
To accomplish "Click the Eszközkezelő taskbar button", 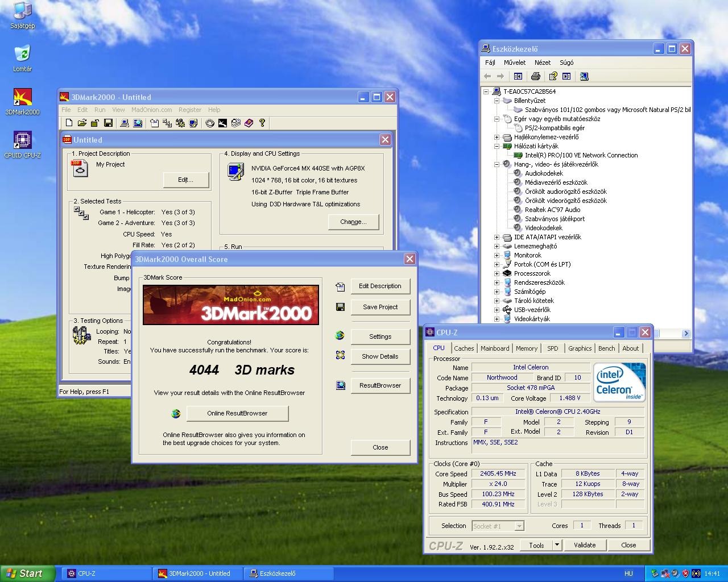I will 287,573.
